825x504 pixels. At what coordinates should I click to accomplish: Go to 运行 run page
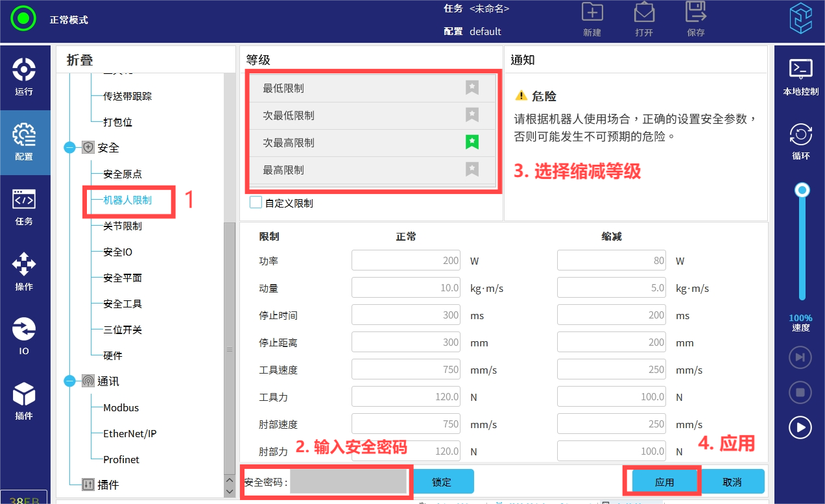tap(24, 77)
